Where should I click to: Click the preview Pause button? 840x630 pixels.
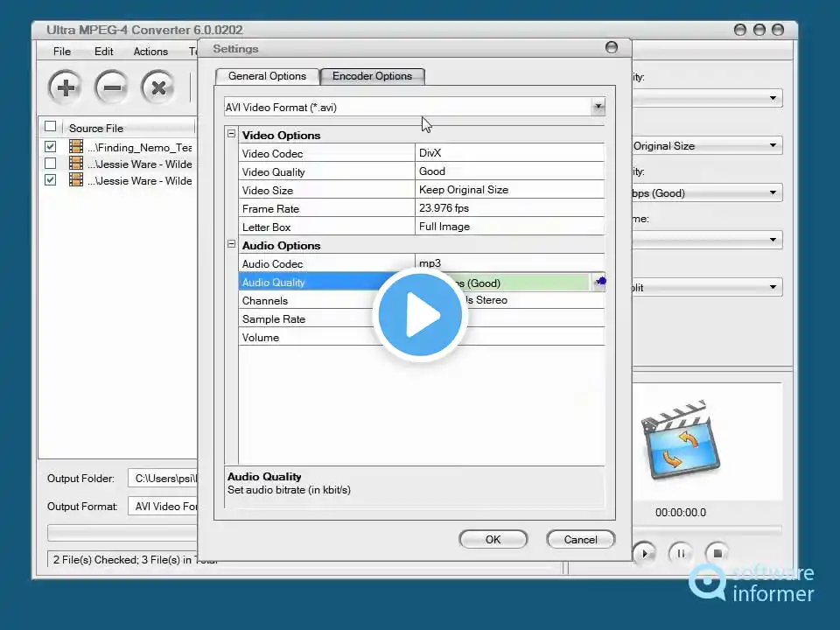point(681,553)
